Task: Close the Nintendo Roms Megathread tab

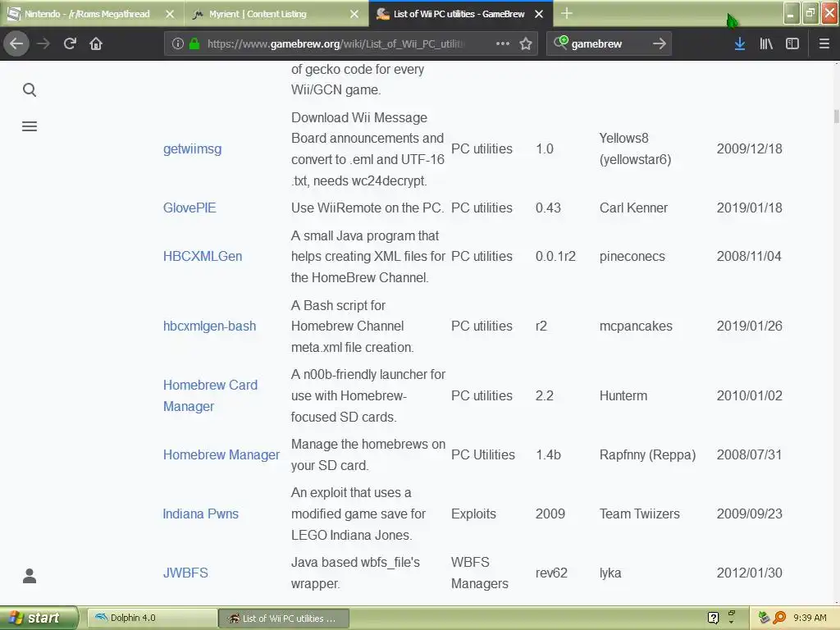Action: point(170,14)
